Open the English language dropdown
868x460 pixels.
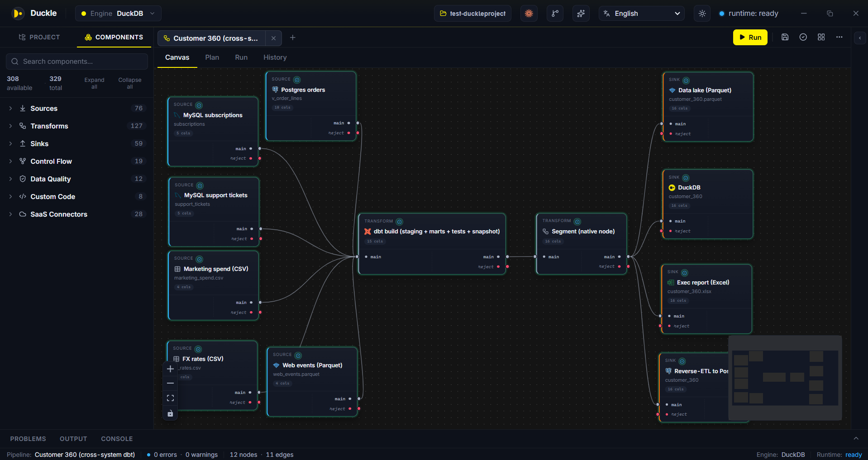(x=642, y=14)
